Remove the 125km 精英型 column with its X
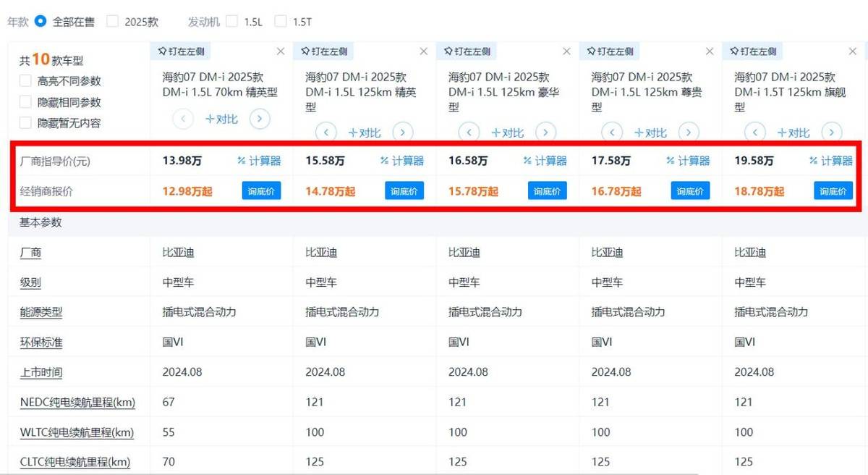868x475 pixels. click(x=424, y=51)
